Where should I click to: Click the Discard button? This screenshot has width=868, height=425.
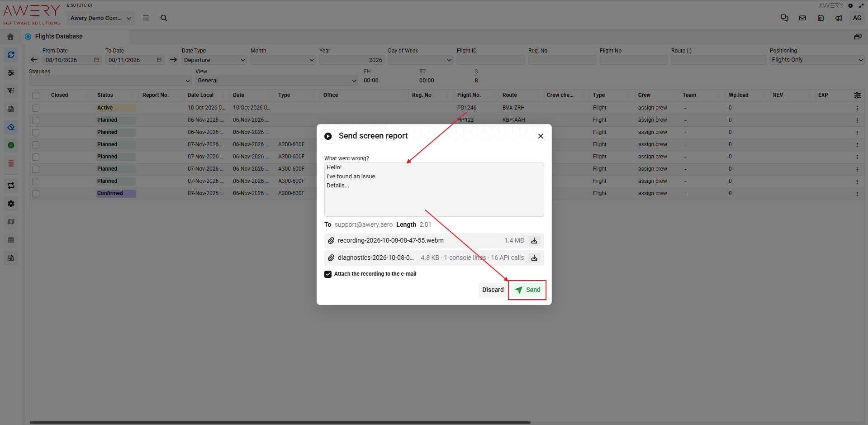[493, 290]
